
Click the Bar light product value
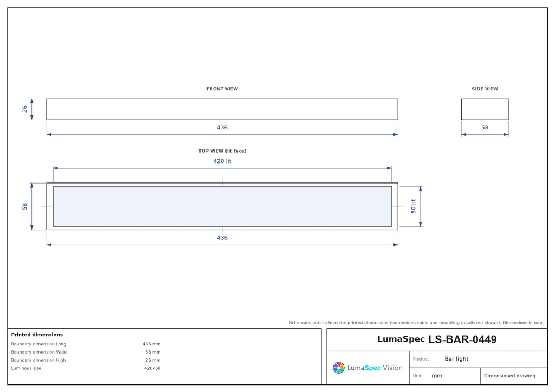pos(456,359)
